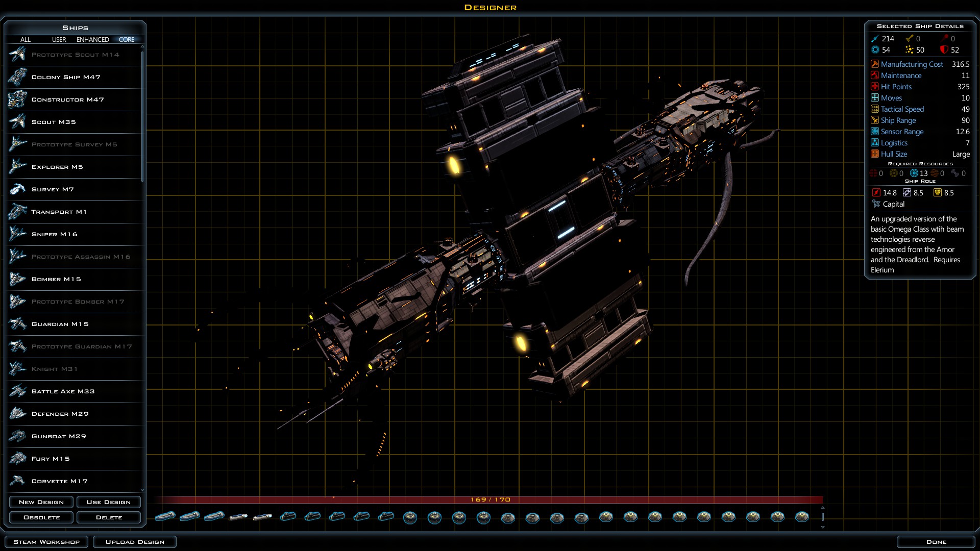Click the components strip scroll down arrow
Viewport: 980px width, 551px height.
pyautogui.click(x=822, y=527)
